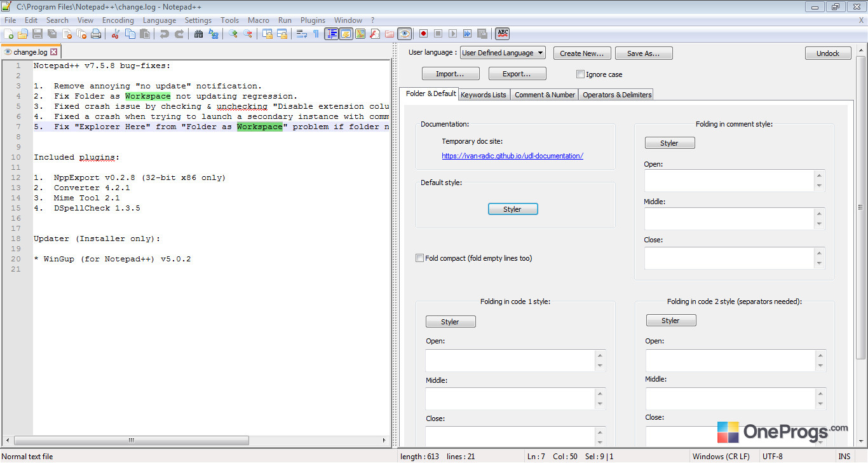Click the editor's horizontal scrollbar thumb
The image size is (868, 463).
(131, 440)
